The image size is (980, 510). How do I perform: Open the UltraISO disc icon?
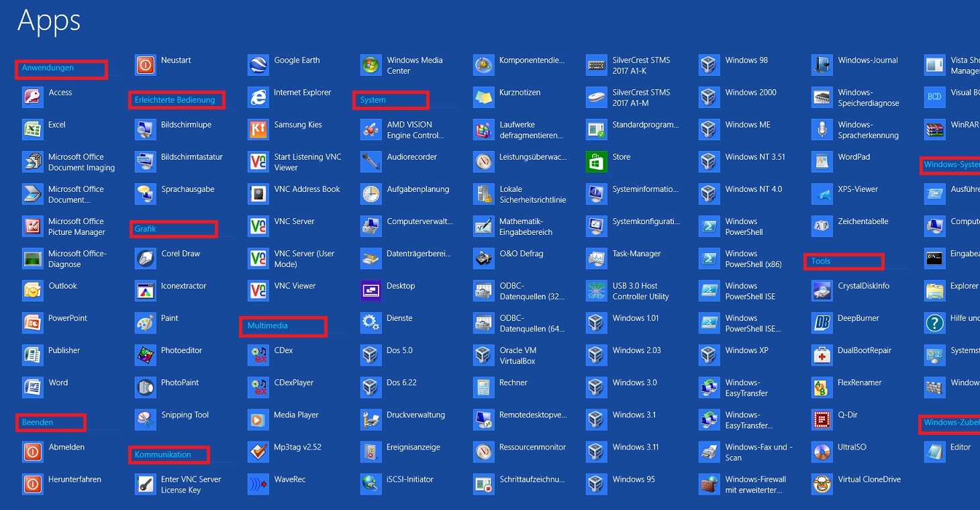(x=822, y=452)
